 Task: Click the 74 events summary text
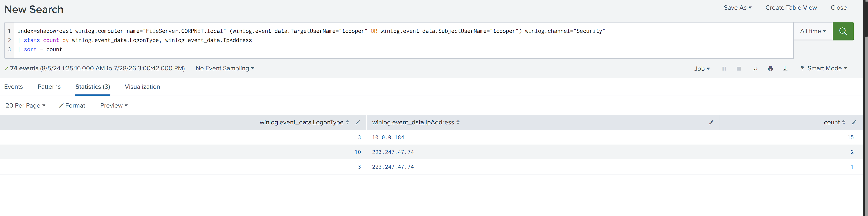click(24, 68)
